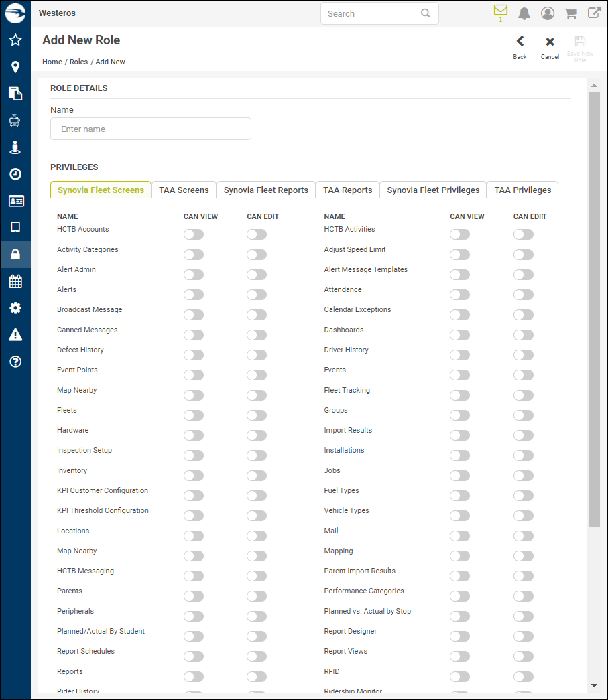Open the Synovia Fleet Privileges tab

tap(433, 190)
